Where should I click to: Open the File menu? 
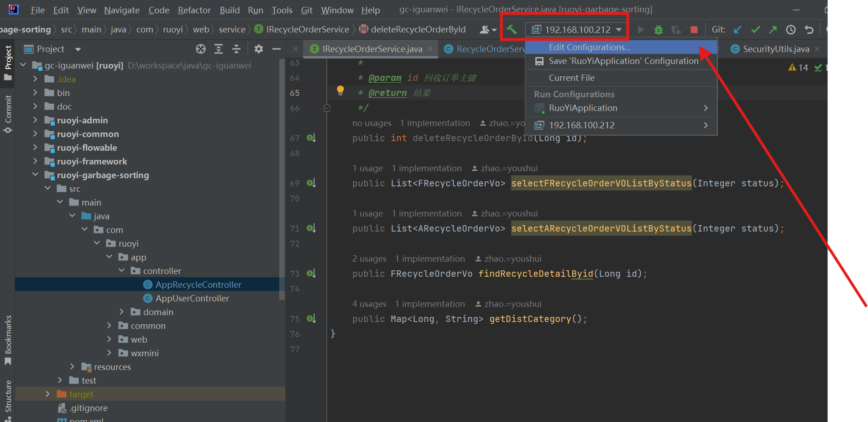point(37,10)
